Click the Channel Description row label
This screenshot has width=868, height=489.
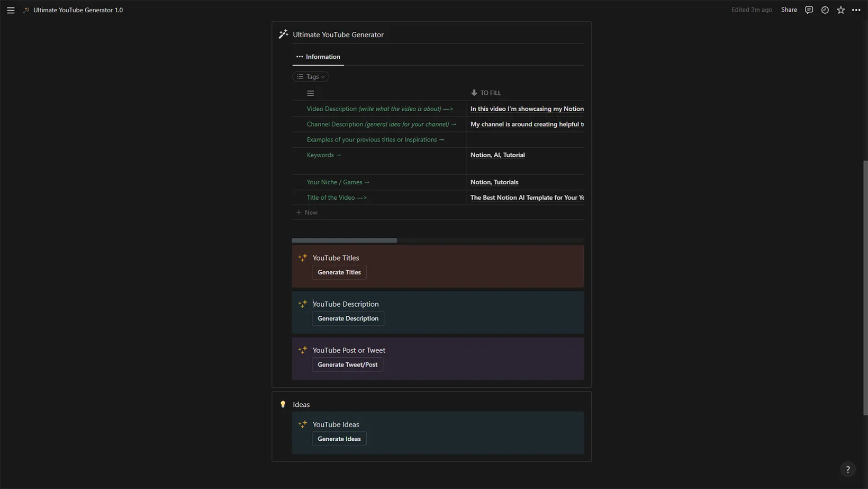[x=381, y=124]
